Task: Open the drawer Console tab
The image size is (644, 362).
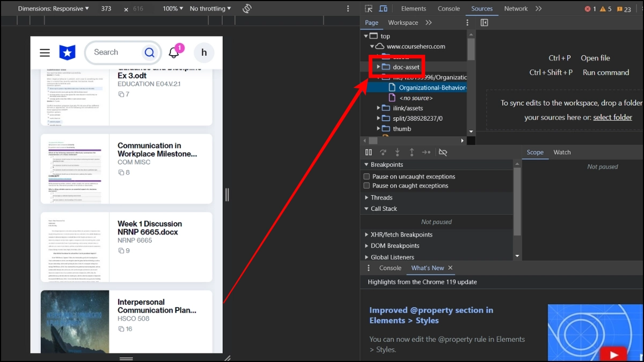Action: (x=390, y=268)
